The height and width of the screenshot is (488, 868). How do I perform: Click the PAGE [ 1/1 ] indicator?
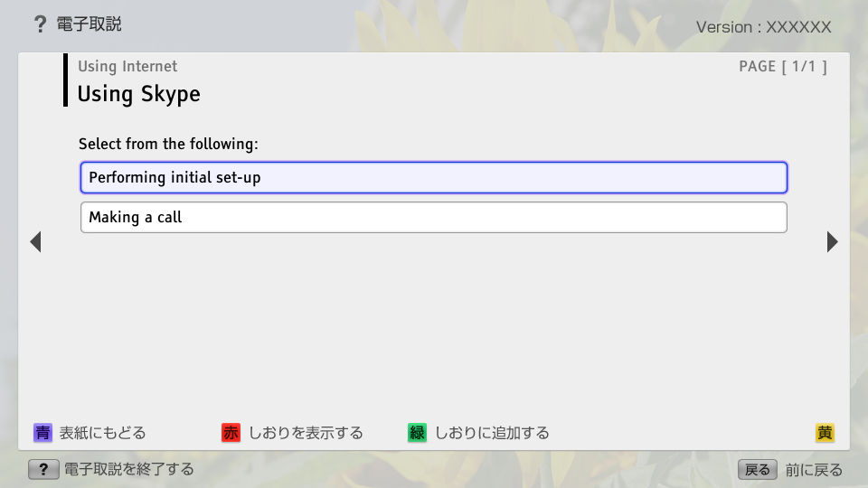pos(782,66)
